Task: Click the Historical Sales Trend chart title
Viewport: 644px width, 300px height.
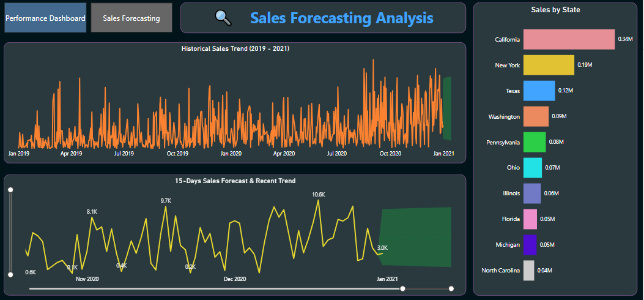Action: pyautogui.click(x=235, y=48)
